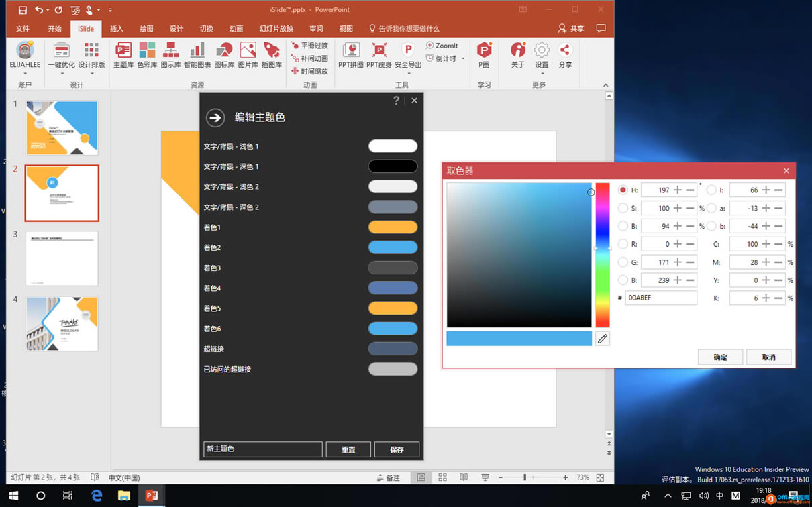Open the 图标库 icon library

point(224,55)
